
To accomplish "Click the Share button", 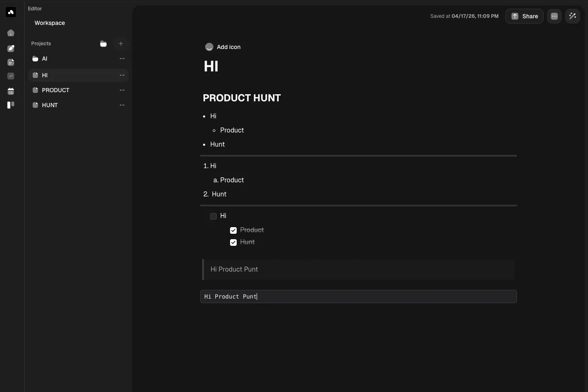I will [x=524, y=16].
